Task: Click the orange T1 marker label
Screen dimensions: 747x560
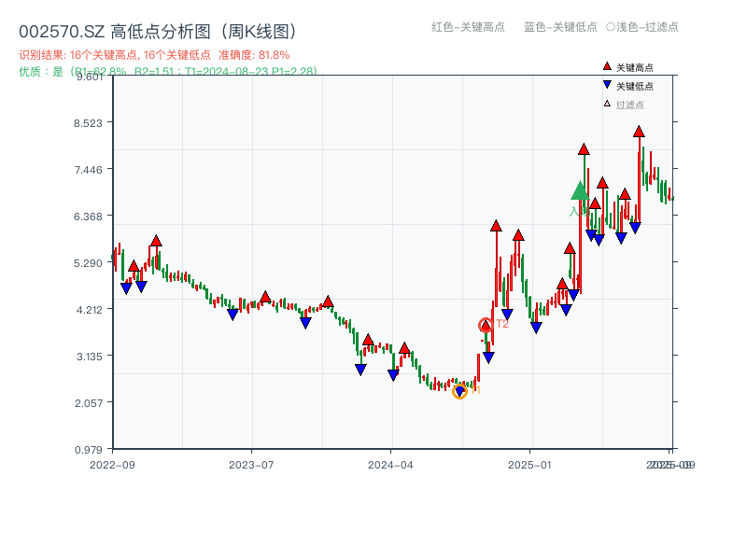Action: 476,392
